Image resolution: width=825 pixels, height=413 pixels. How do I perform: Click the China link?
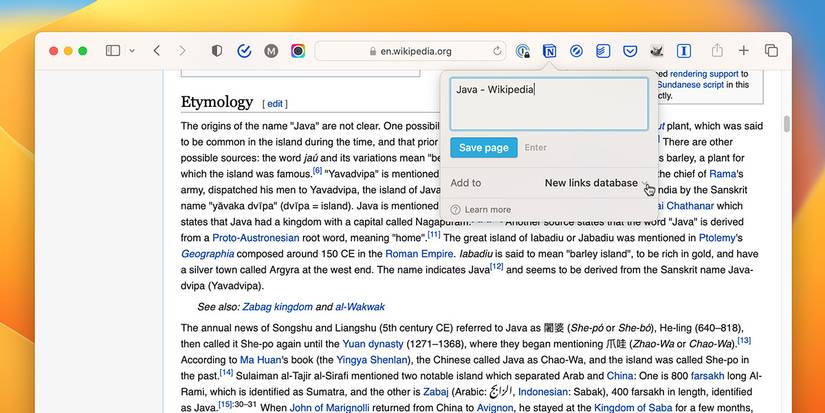click(x=620, y=376)
